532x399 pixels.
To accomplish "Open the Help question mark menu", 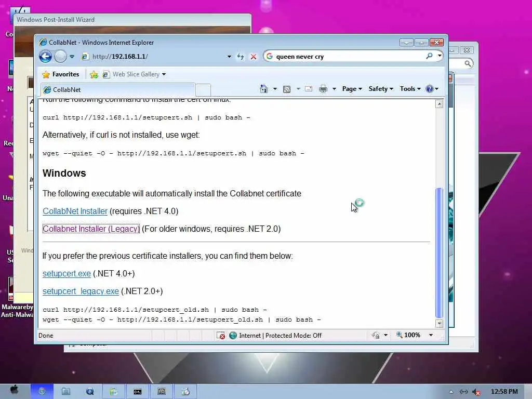I will [432, 89].
